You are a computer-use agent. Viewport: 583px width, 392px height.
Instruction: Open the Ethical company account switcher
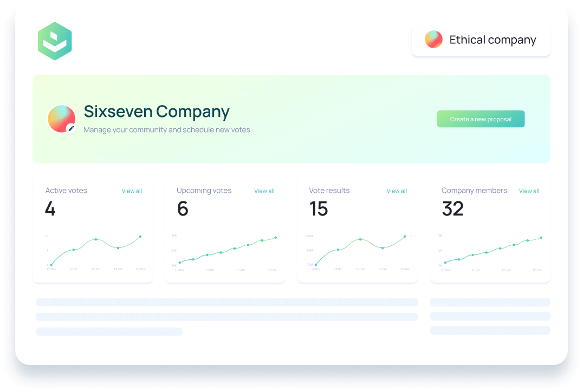[481, 40]
